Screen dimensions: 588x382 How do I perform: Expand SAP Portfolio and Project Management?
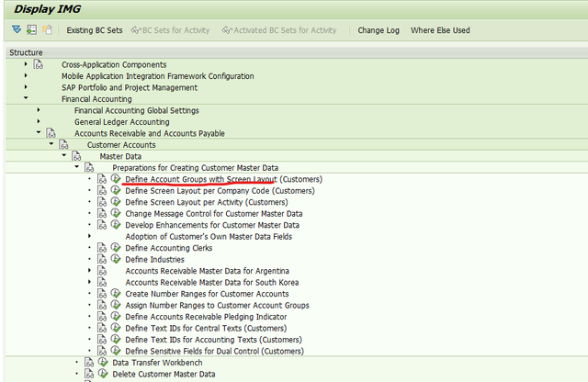[26, 87]
